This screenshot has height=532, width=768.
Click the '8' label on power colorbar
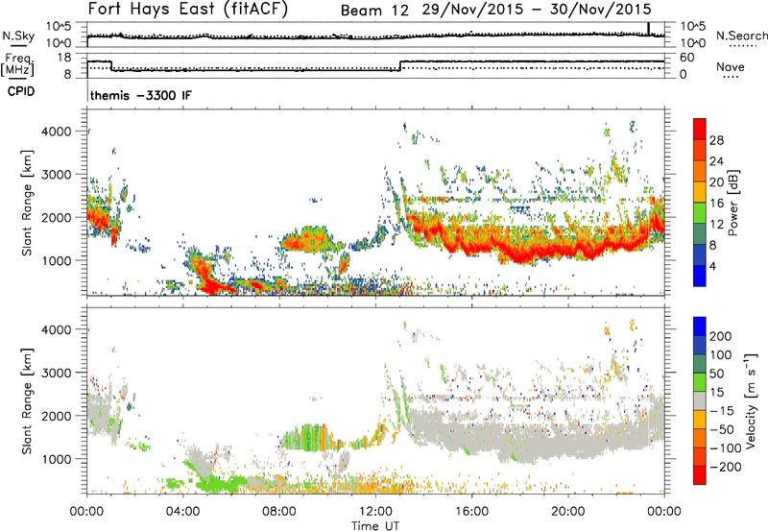712,245
